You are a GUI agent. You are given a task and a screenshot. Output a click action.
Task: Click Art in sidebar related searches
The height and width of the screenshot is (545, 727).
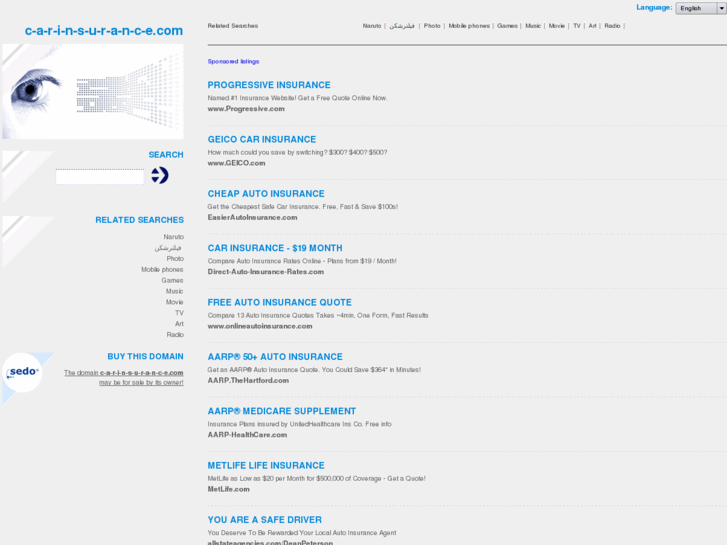(x=179, y=324)
